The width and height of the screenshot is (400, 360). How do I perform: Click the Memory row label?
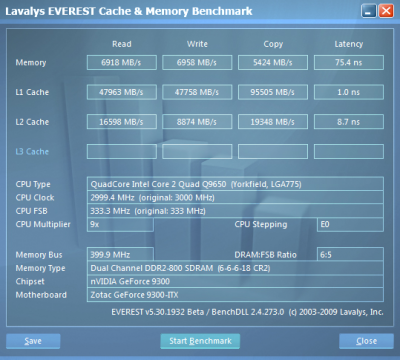tap(31, 63)
